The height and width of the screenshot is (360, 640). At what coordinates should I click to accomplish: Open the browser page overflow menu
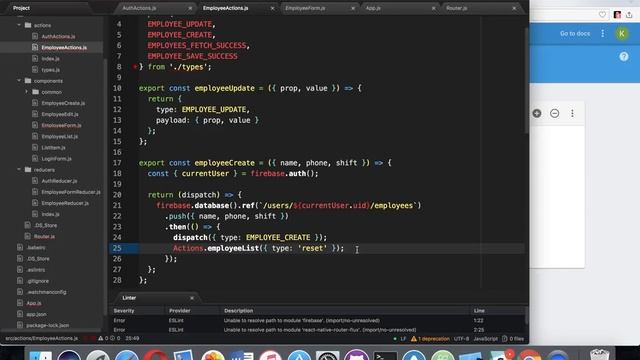pyautogui.click(x=602, y=33)
